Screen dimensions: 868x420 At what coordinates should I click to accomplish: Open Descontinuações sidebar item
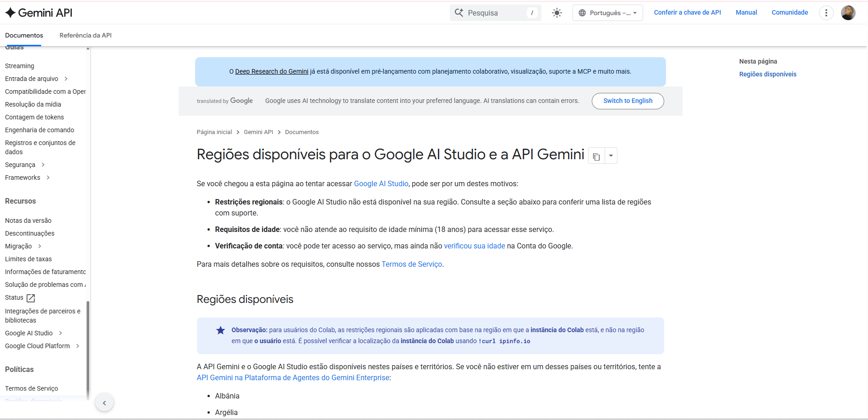pyautogui.click(x=30, y=233)
